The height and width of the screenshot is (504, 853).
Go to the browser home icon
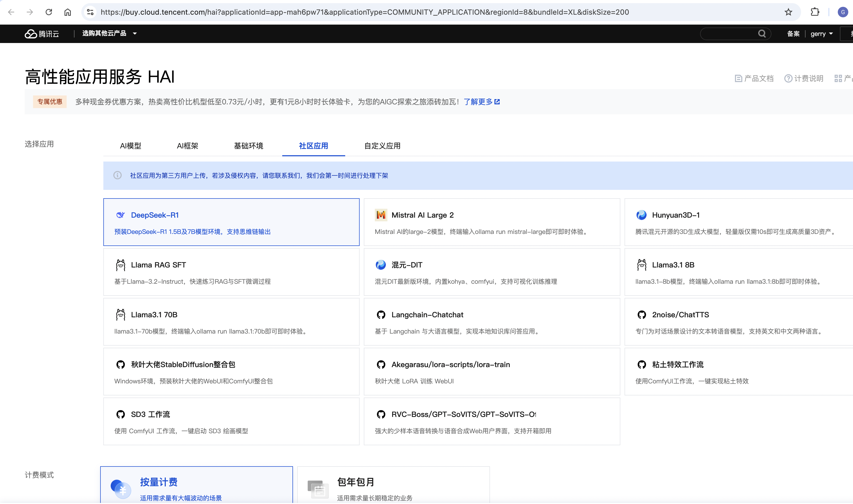68,12
